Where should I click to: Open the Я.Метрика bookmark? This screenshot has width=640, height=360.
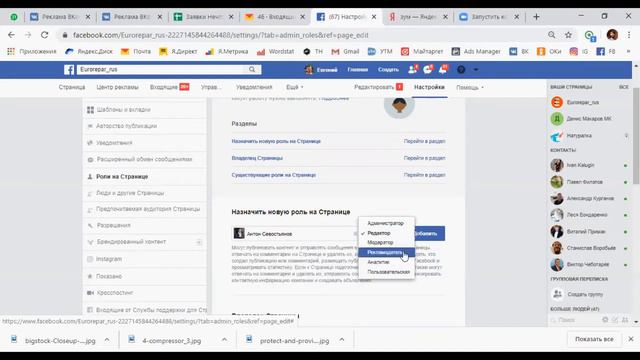[x=227, y=51]
